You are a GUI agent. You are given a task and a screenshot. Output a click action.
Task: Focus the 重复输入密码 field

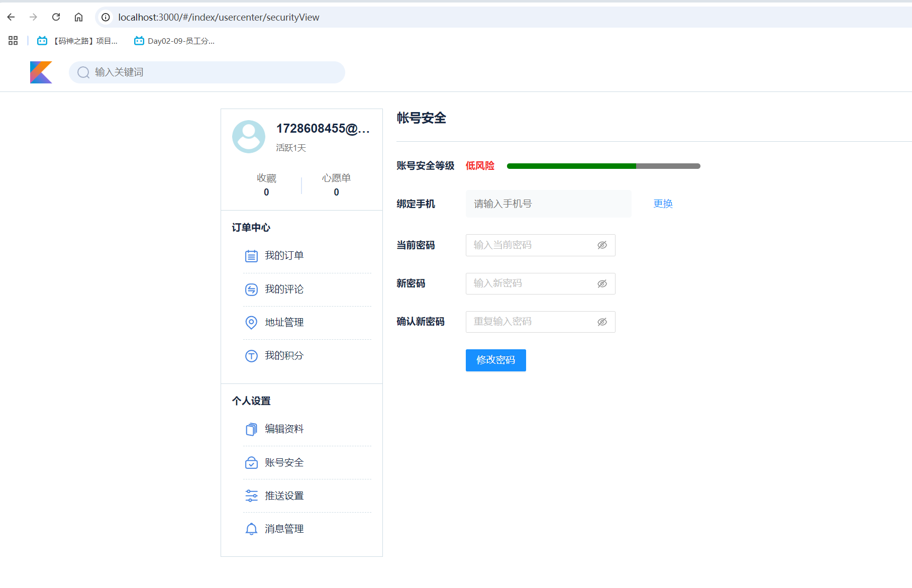pyautogui.click(x=540, y=322)
